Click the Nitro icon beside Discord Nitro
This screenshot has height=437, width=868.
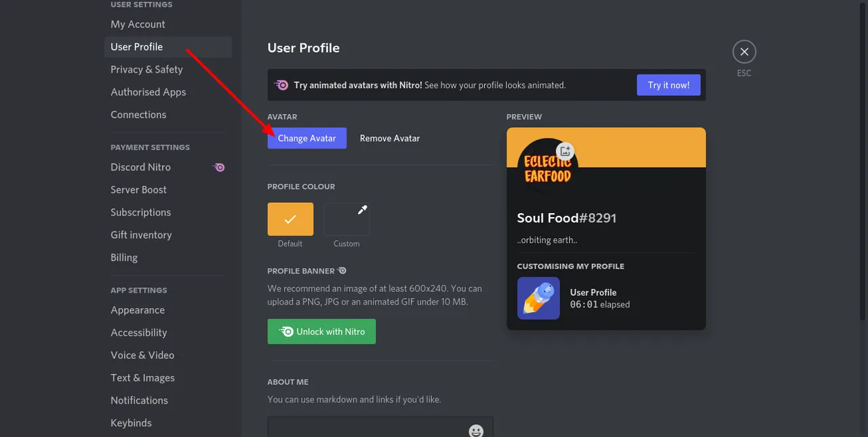pos(219,167)
